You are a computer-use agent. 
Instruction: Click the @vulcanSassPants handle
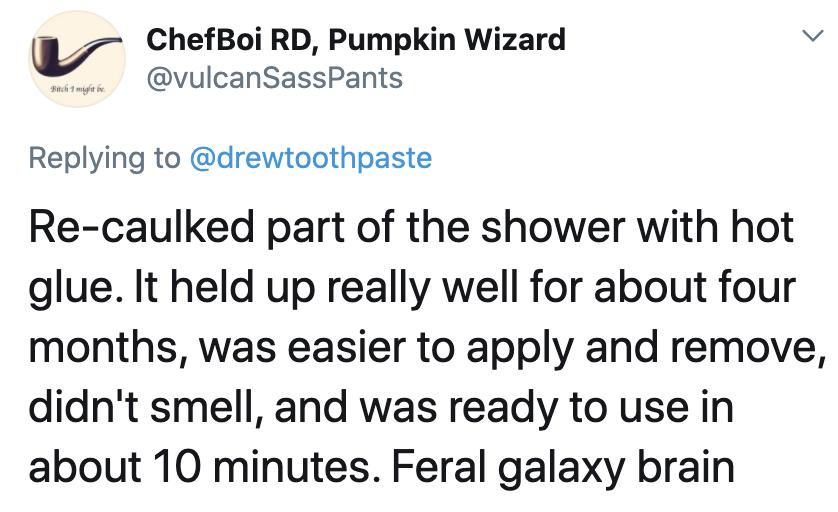(x=274, y=78)
